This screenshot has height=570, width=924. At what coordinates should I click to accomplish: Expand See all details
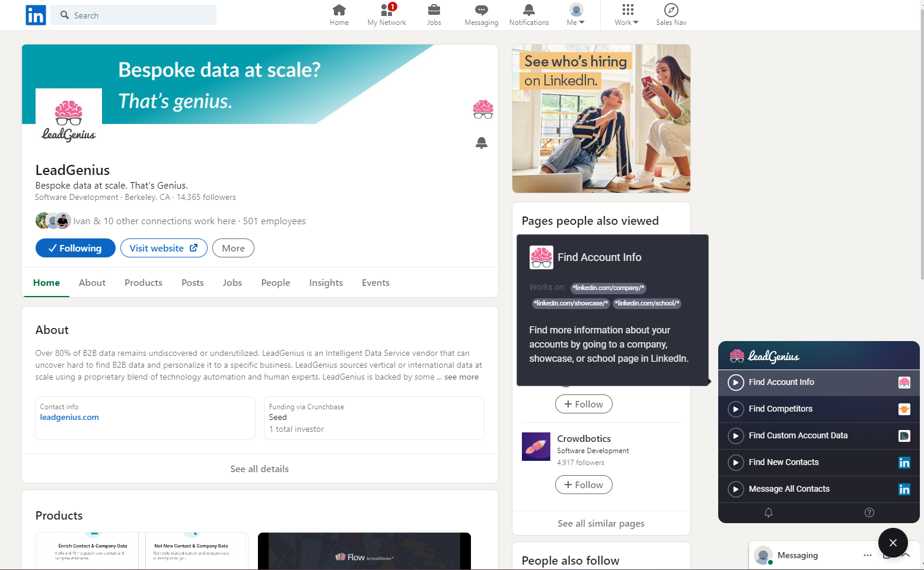tap(260, 469)
